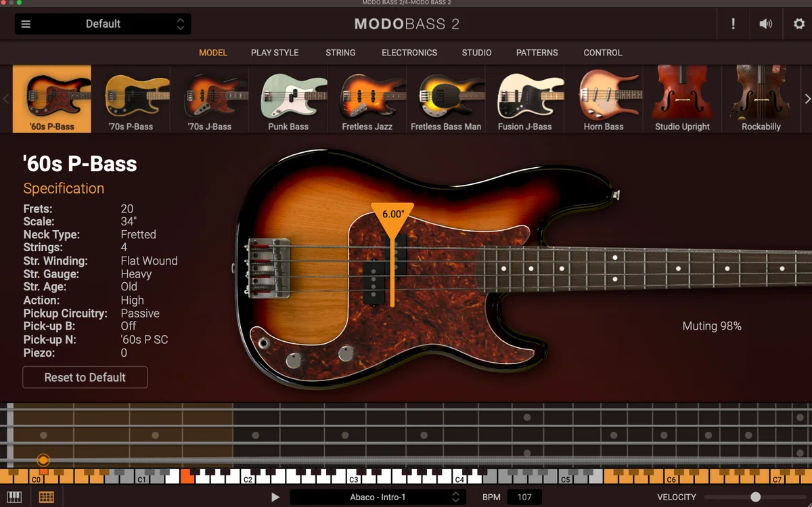Screen dimensions: 812x507
Task: Adjust the VELOCITY slider
Action: coord(756,498)
